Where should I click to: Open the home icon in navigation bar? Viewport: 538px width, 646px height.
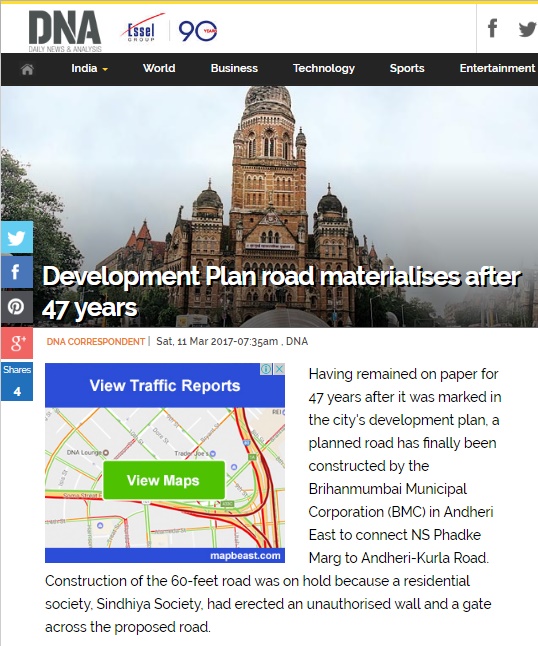(x=27, y=69)
